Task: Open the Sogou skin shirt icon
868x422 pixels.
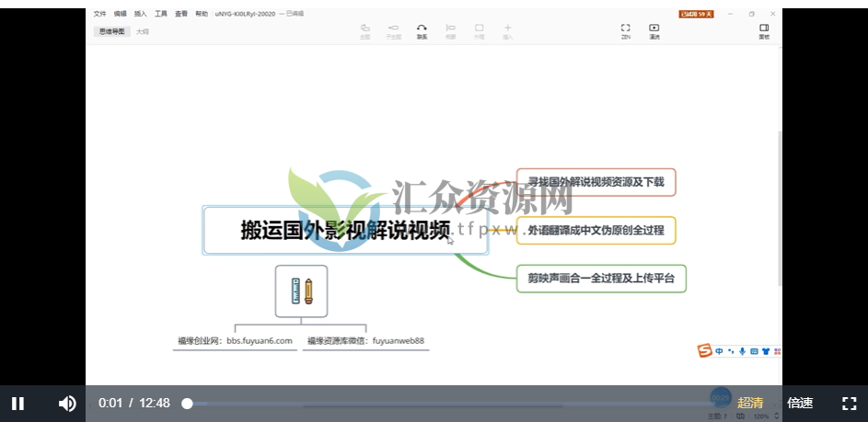Action: click(766, 351)
